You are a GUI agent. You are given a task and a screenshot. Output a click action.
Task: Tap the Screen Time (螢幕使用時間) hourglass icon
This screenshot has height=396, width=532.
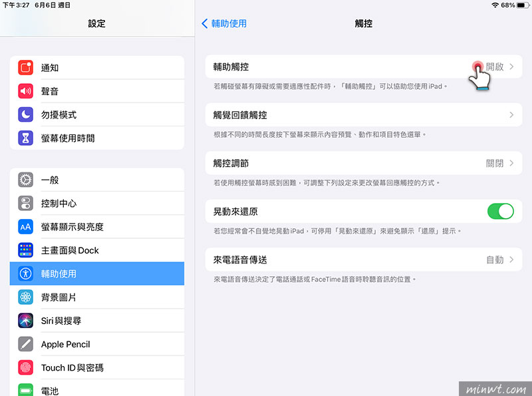point(25,138)
